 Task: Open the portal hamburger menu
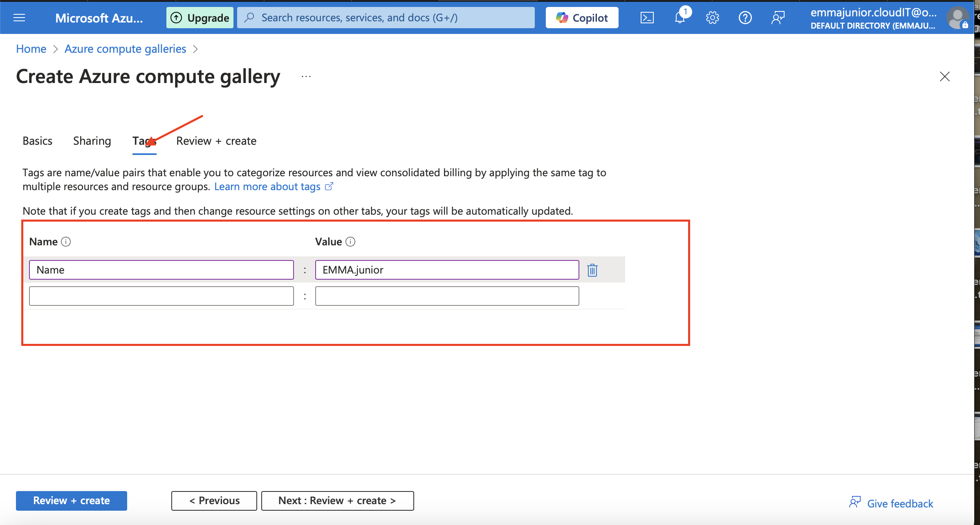(x=19, y=18)
